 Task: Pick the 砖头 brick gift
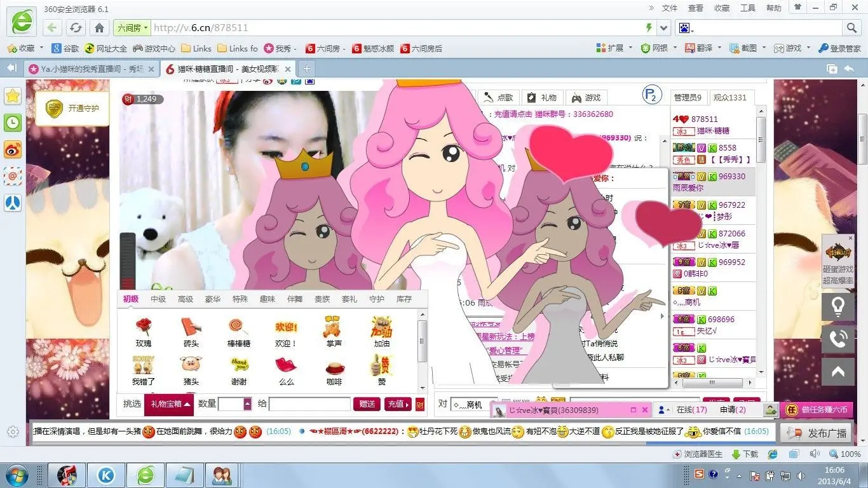[191, 332]
